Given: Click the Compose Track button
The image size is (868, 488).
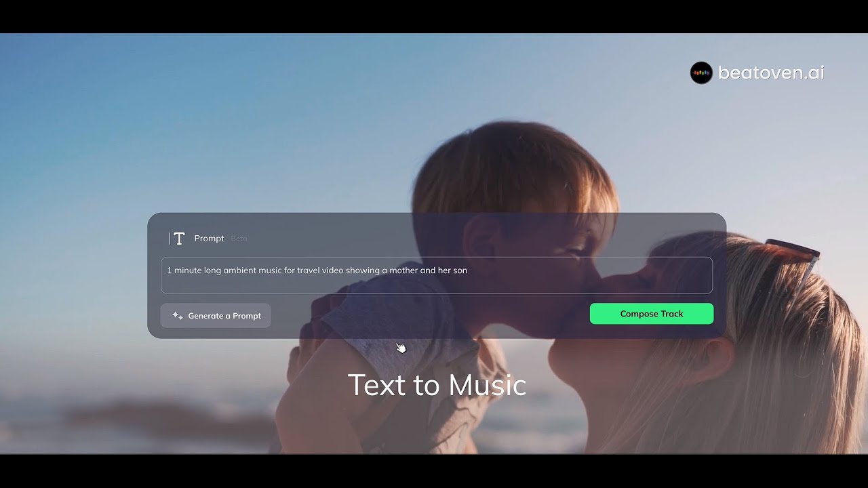Looking at the screenshot, I should click(x=651, y=314).
